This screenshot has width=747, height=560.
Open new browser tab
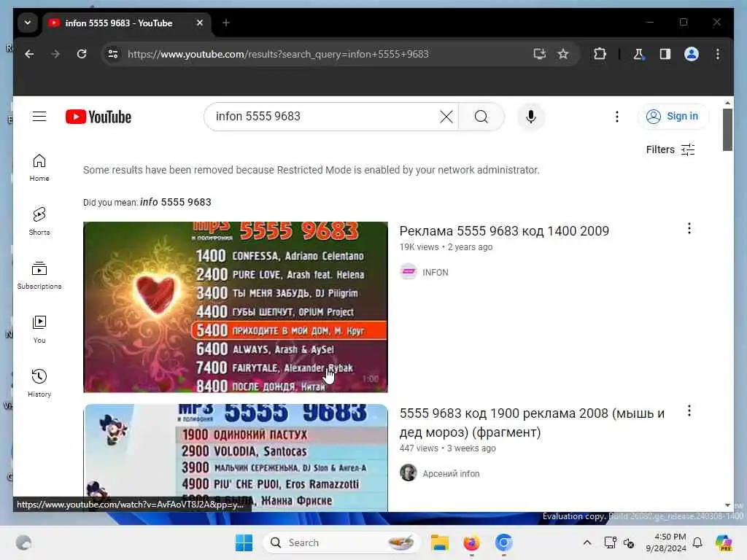pyautogui.click(x=226, y=23)
